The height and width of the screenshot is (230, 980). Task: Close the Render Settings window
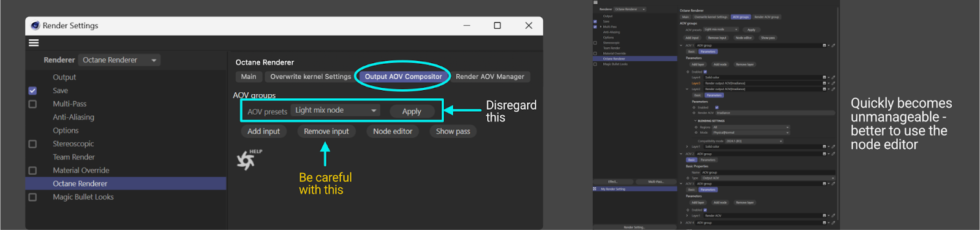[529, 25]
